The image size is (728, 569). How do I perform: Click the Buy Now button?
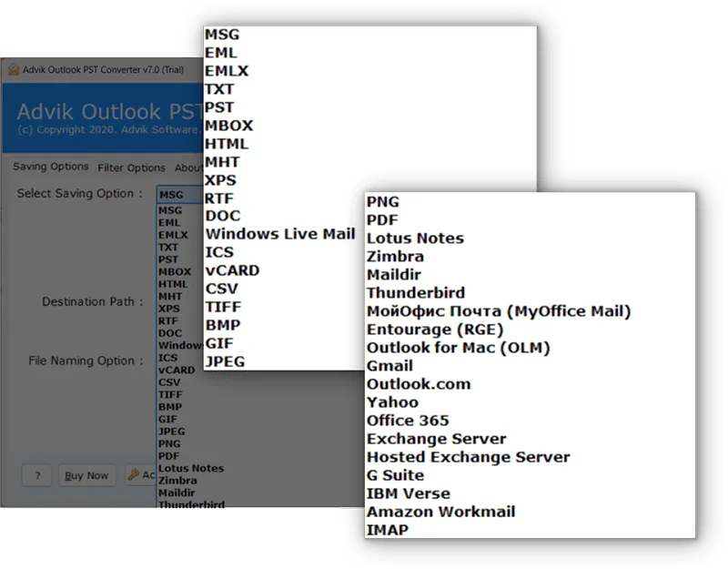point(86,475)
